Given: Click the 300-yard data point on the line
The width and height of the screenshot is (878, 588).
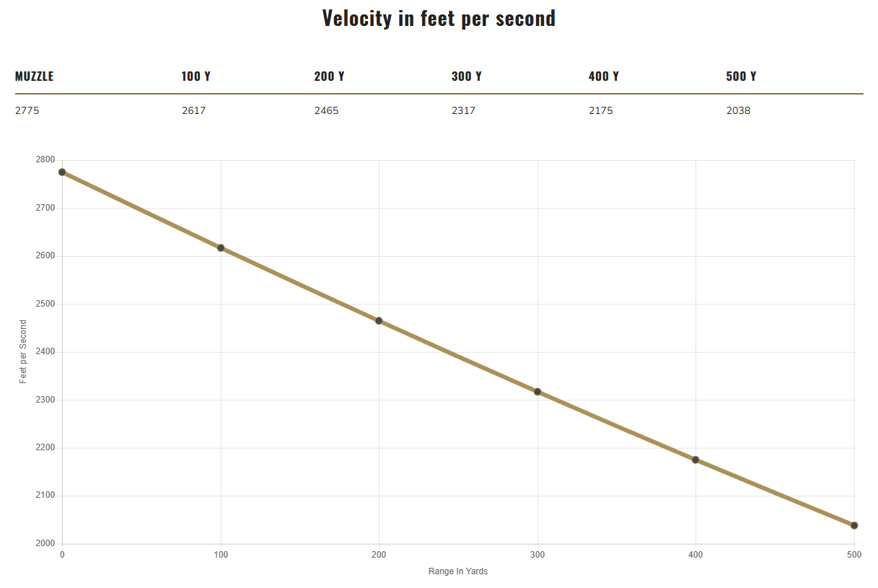Looking at the screenshot, I should coord(537,392).
